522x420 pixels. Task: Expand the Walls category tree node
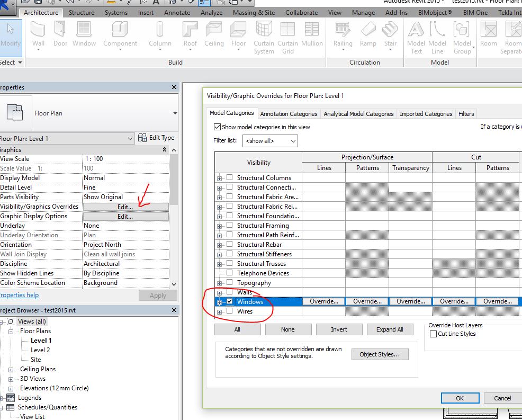click(x=219, y=292)
